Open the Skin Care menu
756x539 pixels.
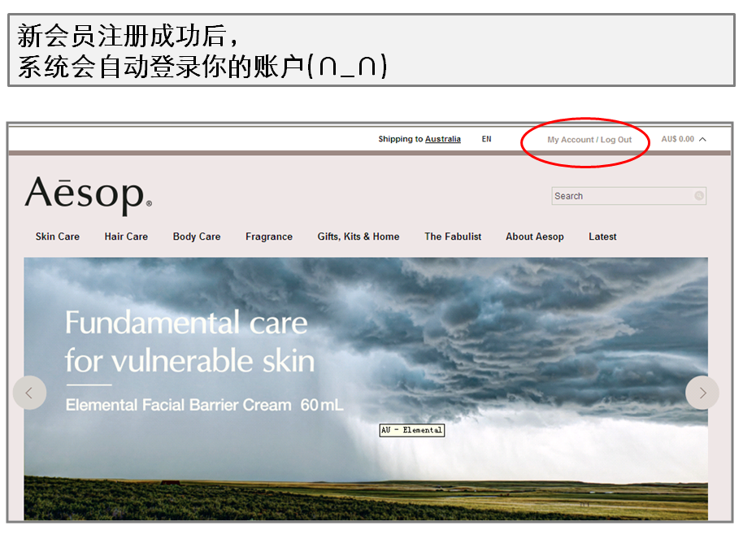(x=58, y=237)
